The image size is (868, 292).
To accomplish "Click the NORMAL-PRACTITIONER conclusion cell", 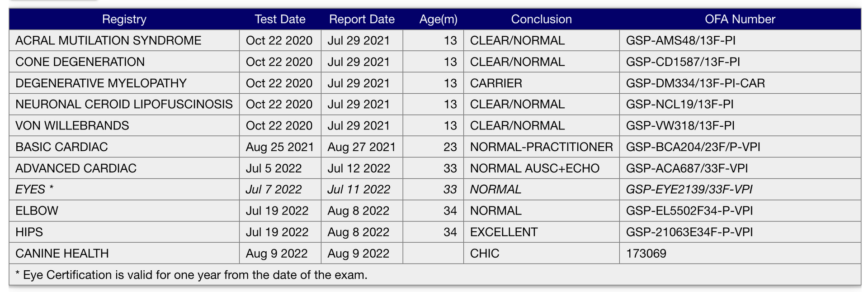I will tap(542, 147).
